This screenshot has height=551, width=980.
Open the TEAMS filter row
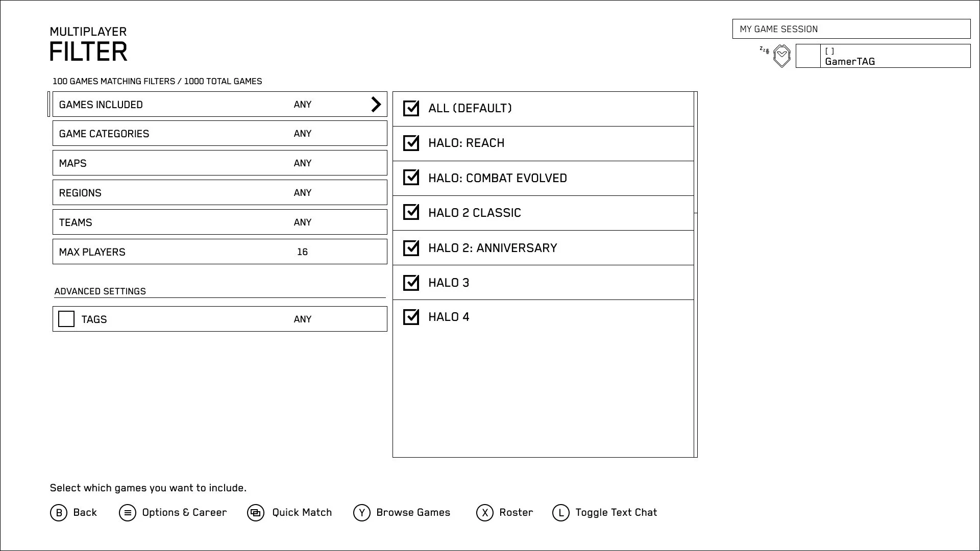click(x=220, y=222)
